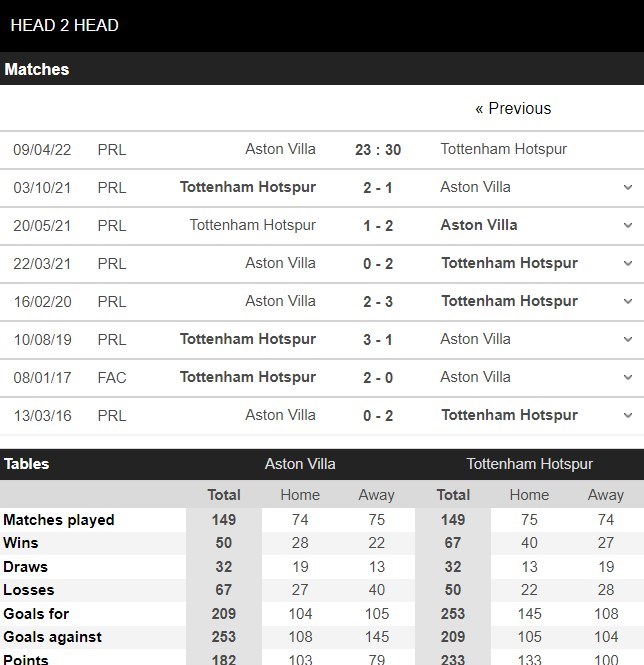Click the 23 : 30 kickoff time
Viewport: 644px width, 665px height.
[x=378, y=150]
